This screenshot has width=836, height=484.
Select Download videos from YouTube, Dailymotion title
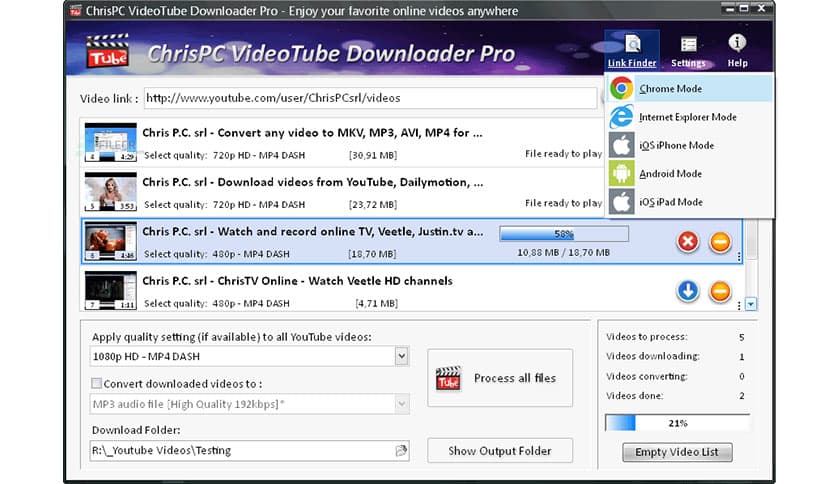313,183
